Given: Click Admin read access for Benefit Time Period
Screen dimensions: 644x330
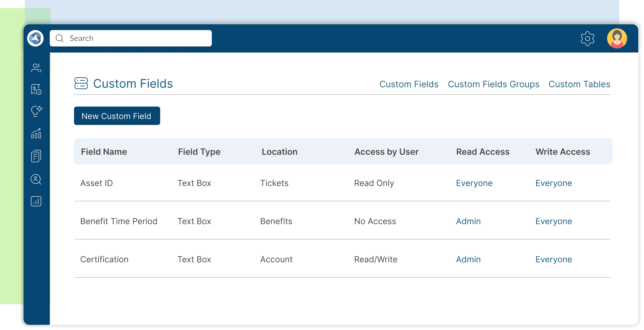Looking at the screenshot, I should click(x=468, y=221).
